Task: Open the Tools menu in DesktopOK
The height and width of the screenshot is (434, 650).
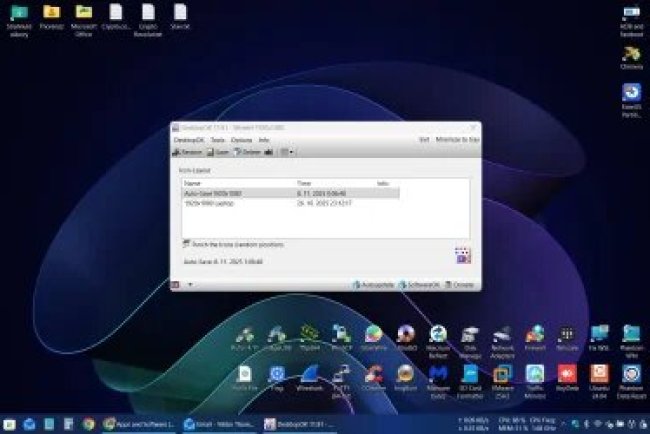Action: pos(217,140)
